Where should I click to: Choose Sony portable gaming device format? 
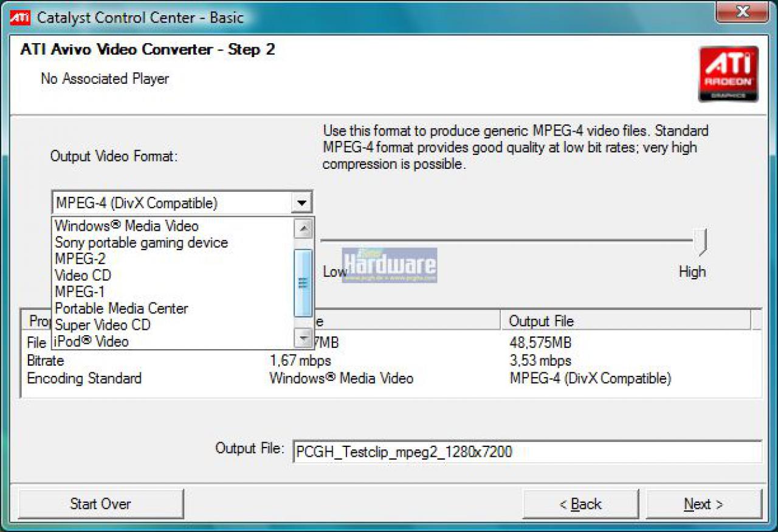tap(141, 242)
